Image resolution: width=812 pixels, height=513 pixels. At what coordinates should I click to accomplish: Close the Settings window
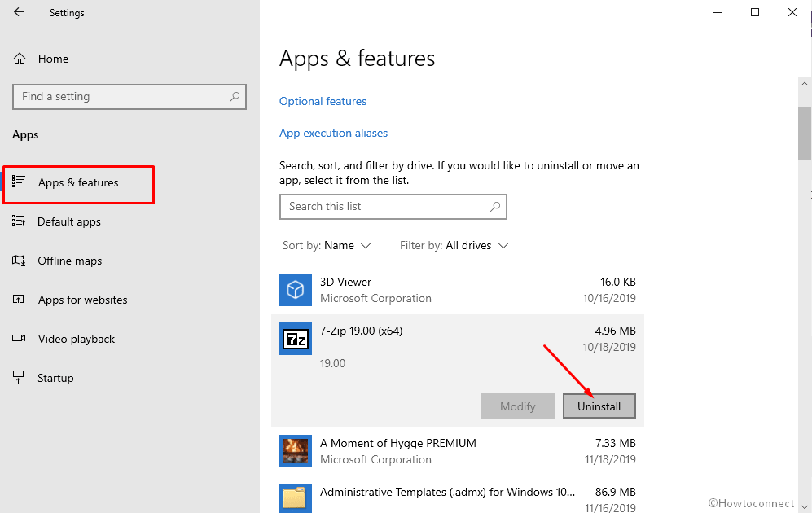[x=792, y=12]
